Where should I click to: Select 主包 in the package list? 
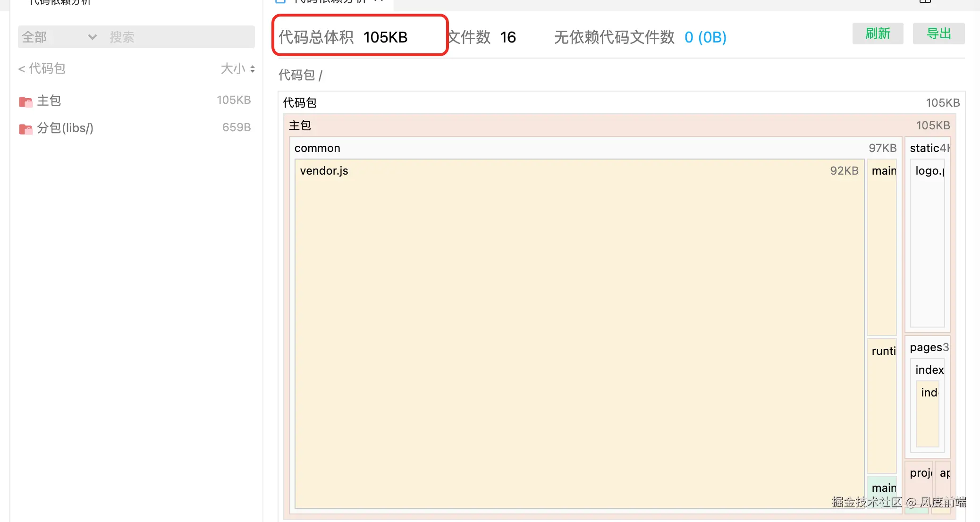pos(49,101)
